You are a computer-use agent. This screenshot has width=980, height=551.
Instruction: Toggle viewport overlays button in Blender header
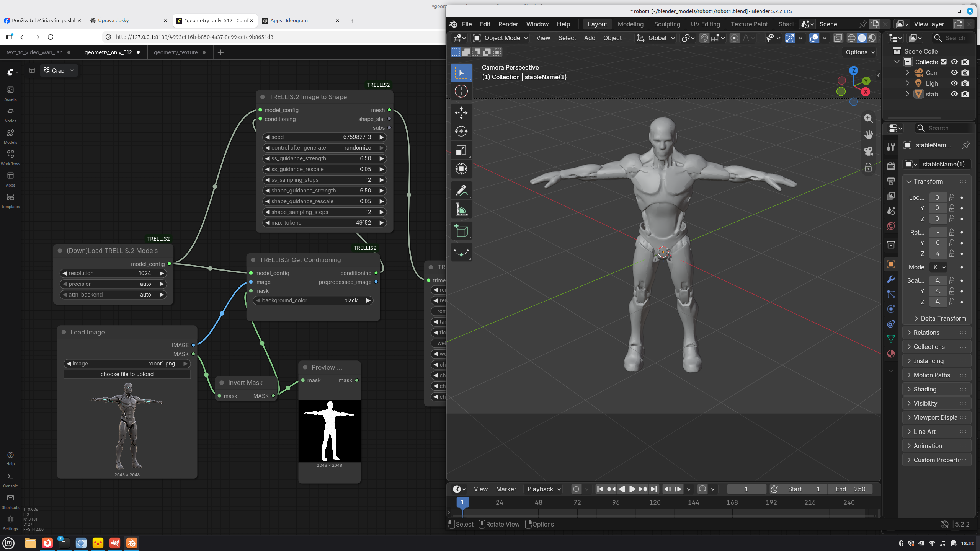pyautogui.click(x=814, y=38)
